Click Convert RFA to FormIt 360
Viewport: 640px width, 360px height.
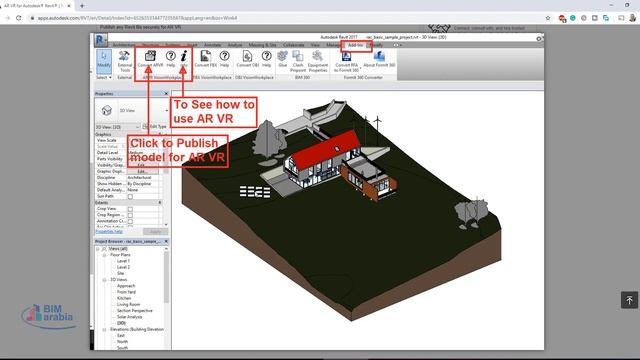click(x=347, y=61)
